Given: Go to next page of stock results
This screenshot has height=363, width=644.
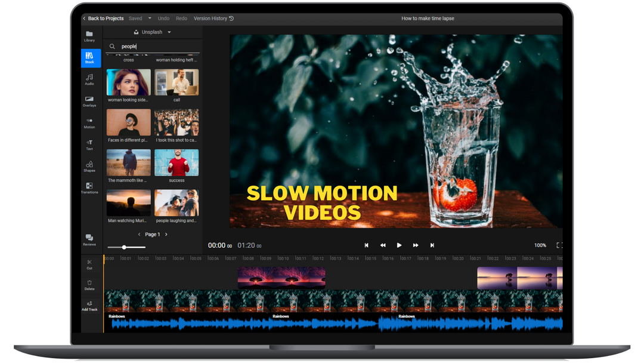Looking at the screenshot, I should [166, 234].
